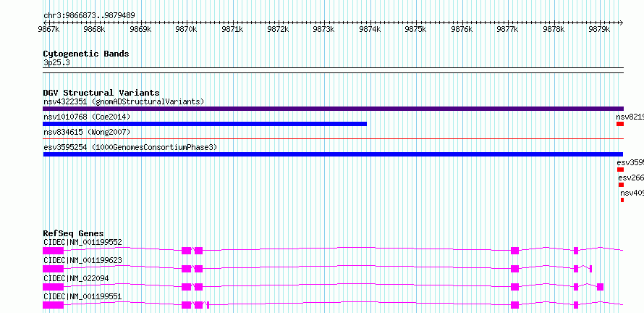Click the 9867k ruler label

pyautogui.click(x=48, y=29)
